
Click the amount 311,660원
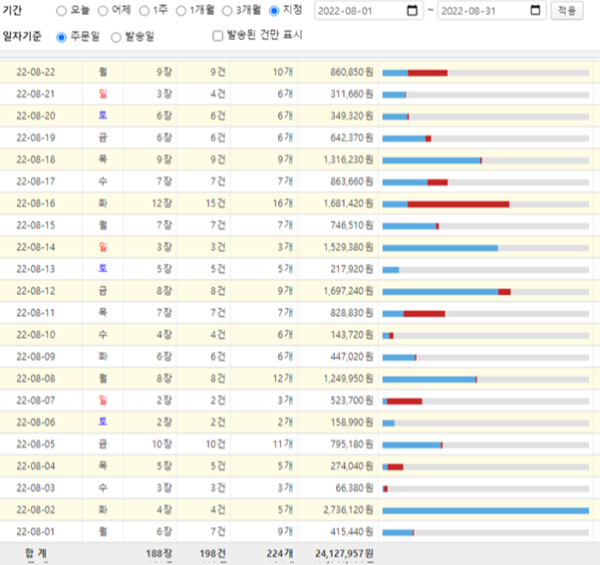click(x=352, y=94)
